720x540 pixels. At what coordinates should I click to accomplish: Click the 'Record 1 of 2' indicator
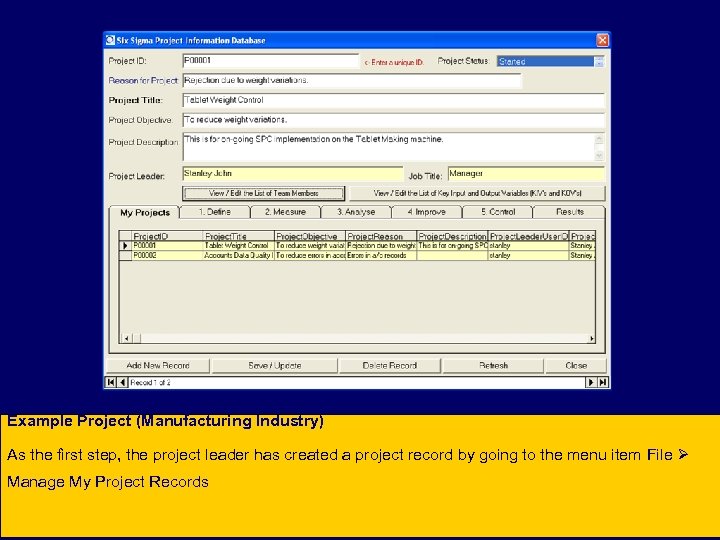coord(151,382)
